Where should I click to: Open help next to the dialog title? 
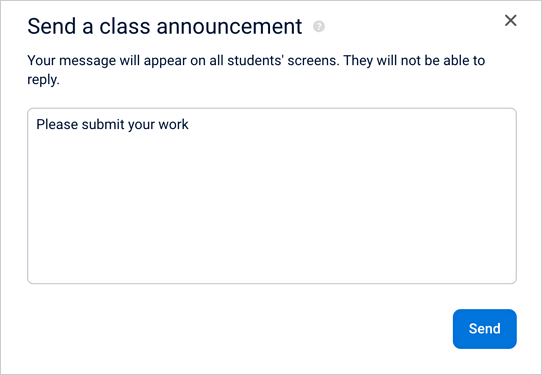(319, 26)
